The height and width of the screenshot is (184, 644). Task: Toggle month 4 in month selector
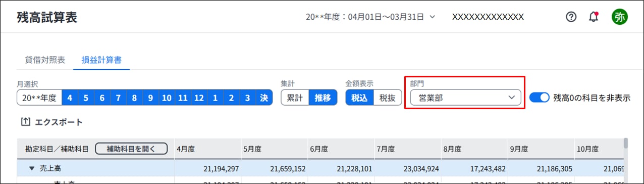70,98
